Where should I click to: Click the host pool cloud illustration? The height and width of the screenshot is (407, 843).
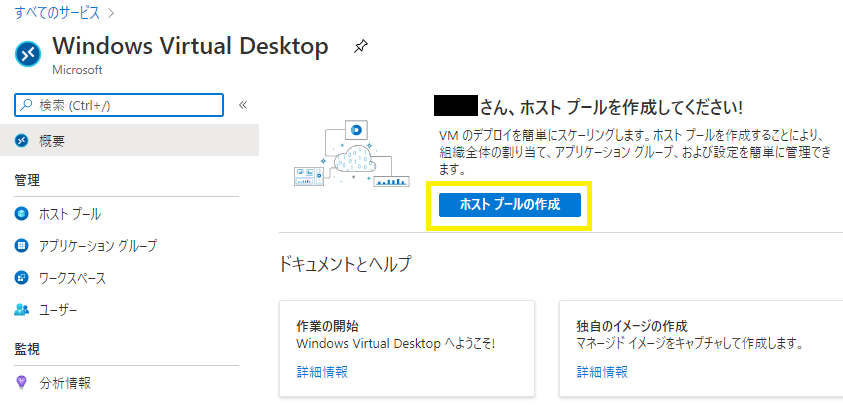[352, 153]
